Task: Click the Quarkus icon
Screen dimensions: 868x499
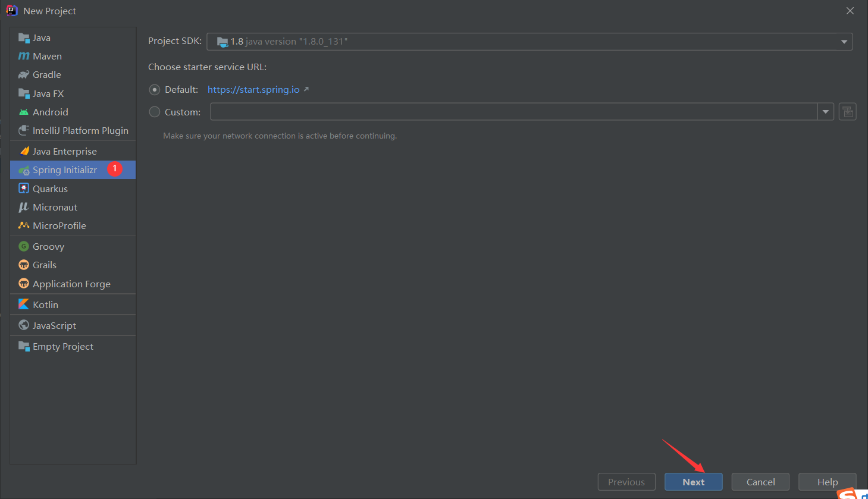Action: click(24, 189)
